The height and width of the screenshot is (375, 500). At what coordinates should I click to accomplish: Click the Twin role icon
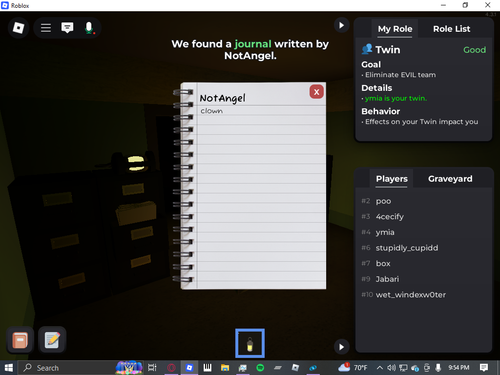click(367, 49)
